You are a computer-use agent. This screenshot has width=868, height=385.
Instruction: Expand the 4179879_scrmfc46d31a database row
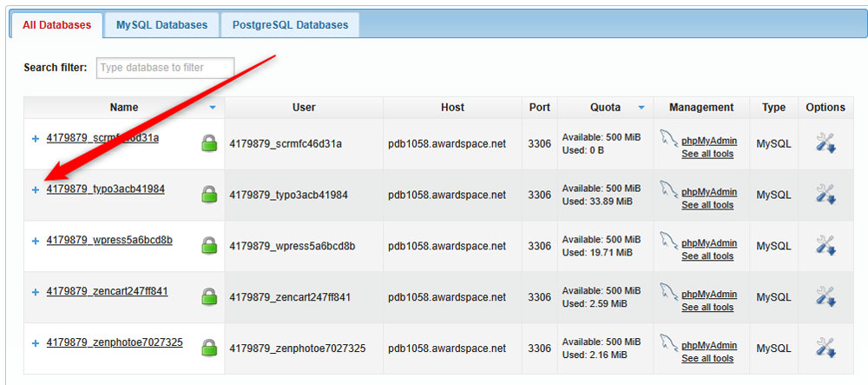pyautogui.click(x=36, y=139)
